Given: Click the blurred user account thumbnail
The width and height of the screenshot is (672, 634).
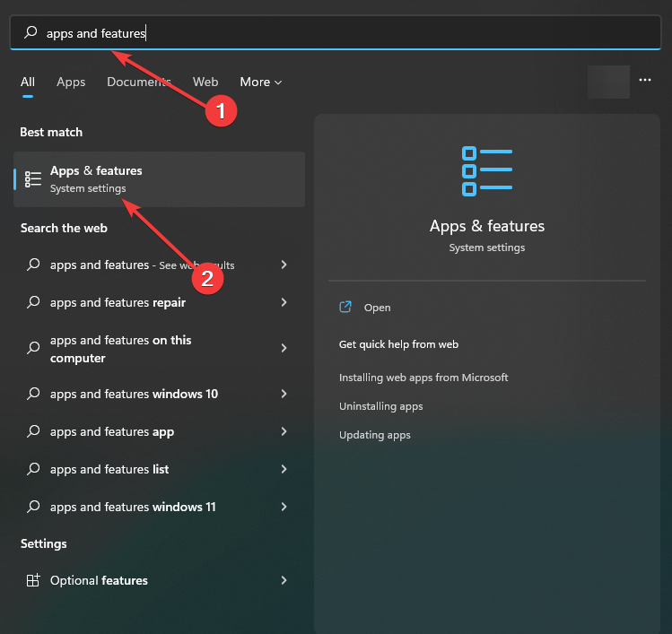Looking at the screenshot, I should click(x=608, y=82).
